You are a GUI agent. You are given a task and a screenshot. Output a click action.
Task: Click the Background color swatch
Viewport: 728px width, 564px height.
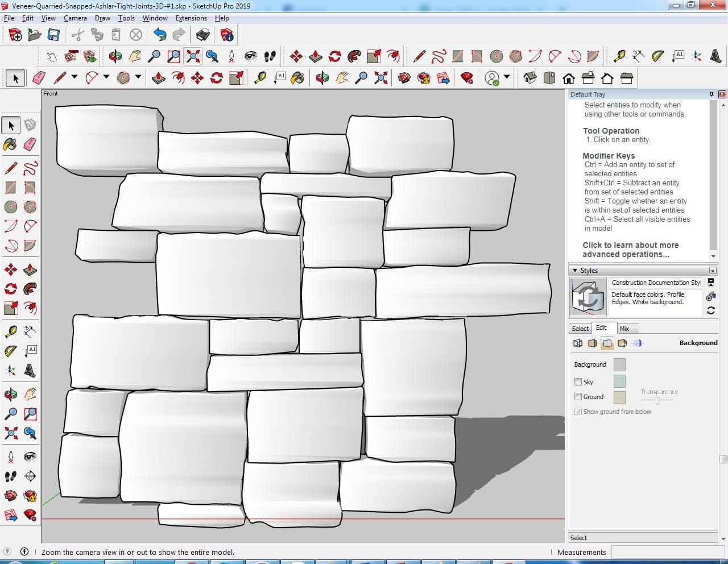pos(619,364)
